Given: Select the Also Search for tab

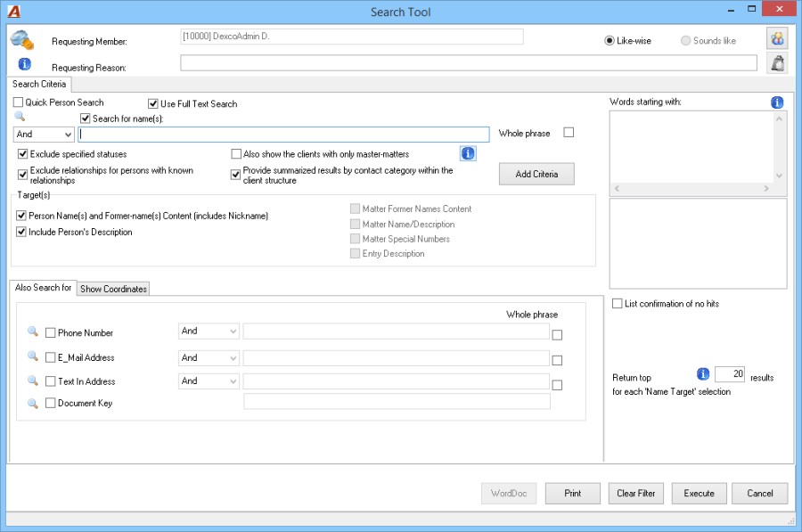Looking at the screenshot, I should tap(43, 288).
